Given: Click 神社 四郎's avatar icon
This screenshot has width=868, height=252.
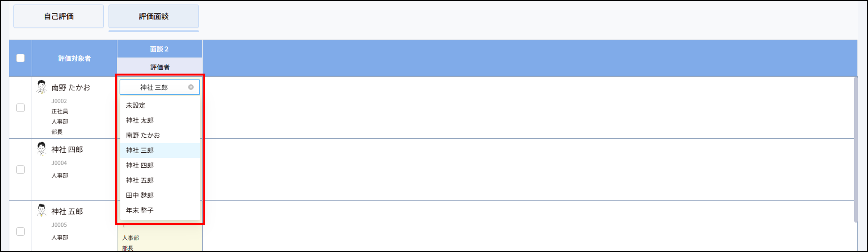Looking at the screenshot, I should (x=41, y=148).
